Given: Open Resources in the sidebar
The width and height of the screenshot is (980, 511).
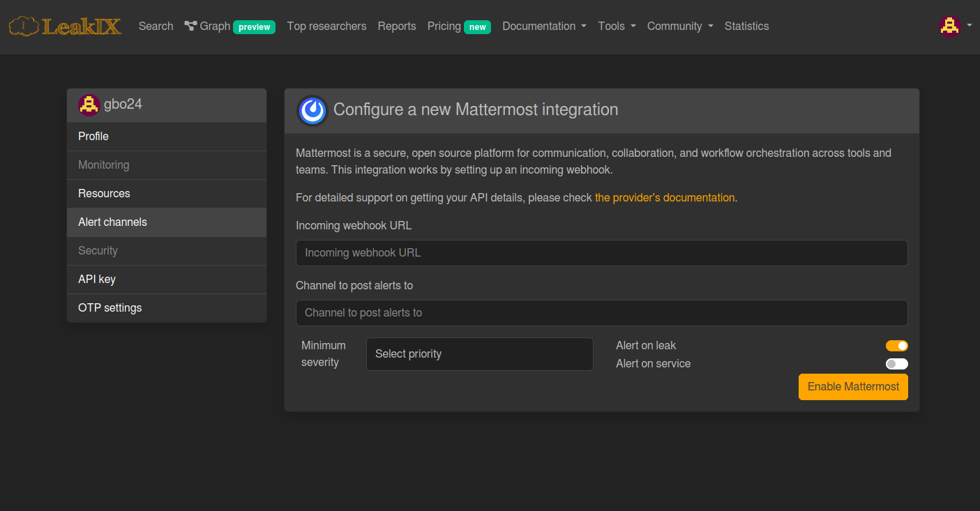Looking at the screenshot, I should point(167,194).
